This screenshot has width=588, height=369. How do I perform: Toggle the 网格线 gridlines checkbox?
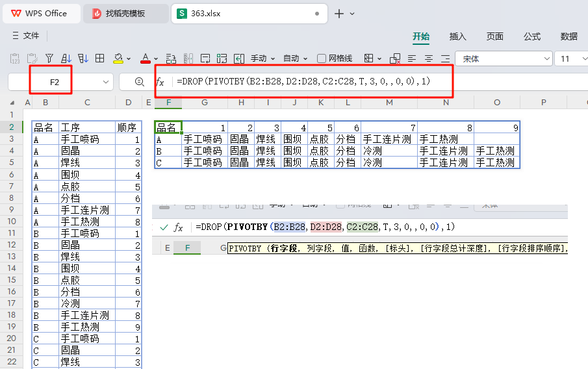[322, 58]
